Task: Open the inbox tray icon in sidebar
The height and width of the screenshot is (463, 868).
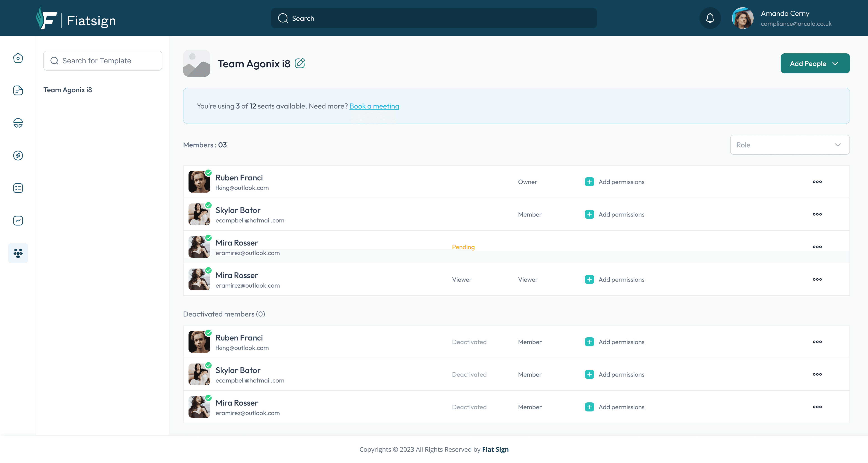Action: [x=18, y=123]
